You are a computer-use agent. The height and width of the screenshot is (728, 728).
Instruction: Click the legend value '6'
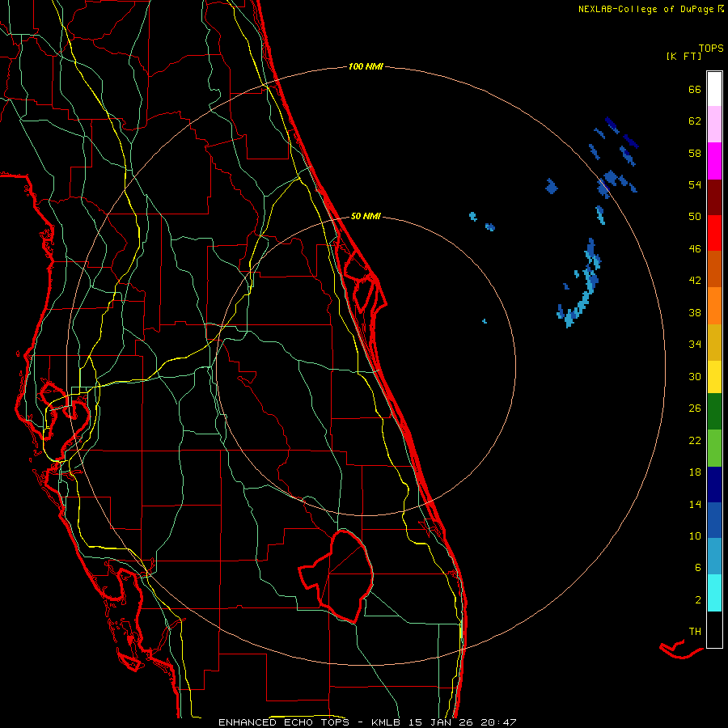(698, 568)
